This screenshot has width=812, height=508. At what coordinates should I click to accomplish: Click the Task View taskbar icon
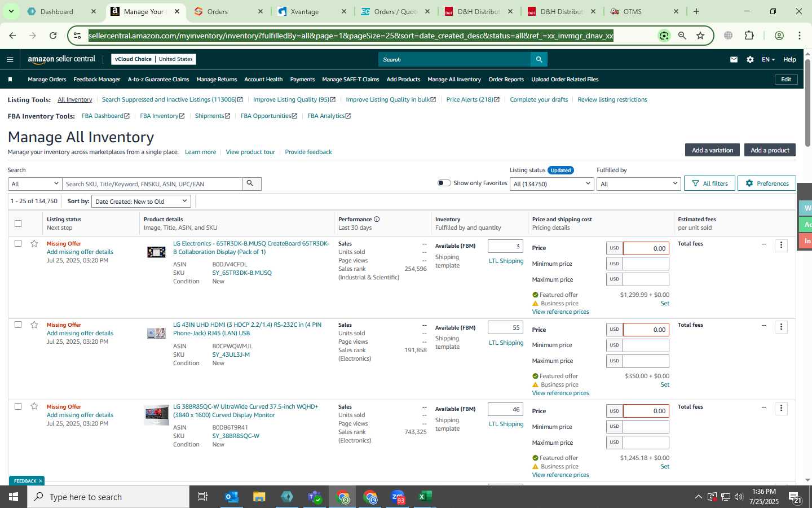tap(203, 497)
